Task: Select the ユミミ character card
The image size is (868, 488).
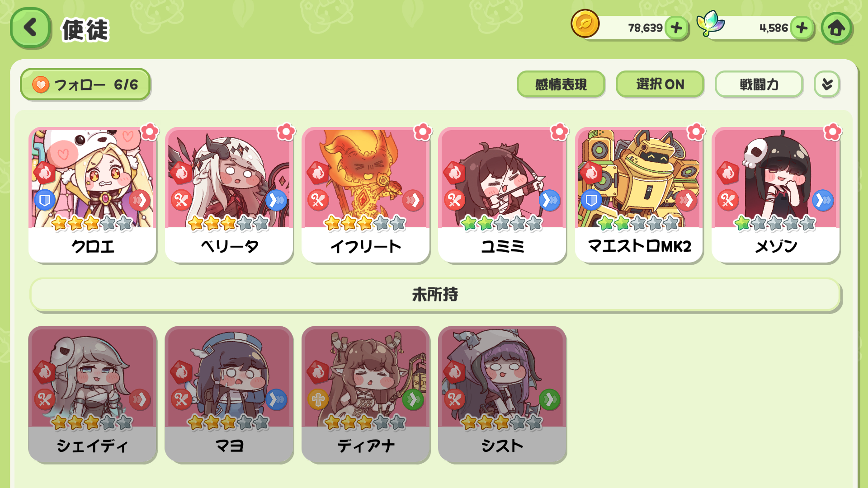Action: point(502,195)
